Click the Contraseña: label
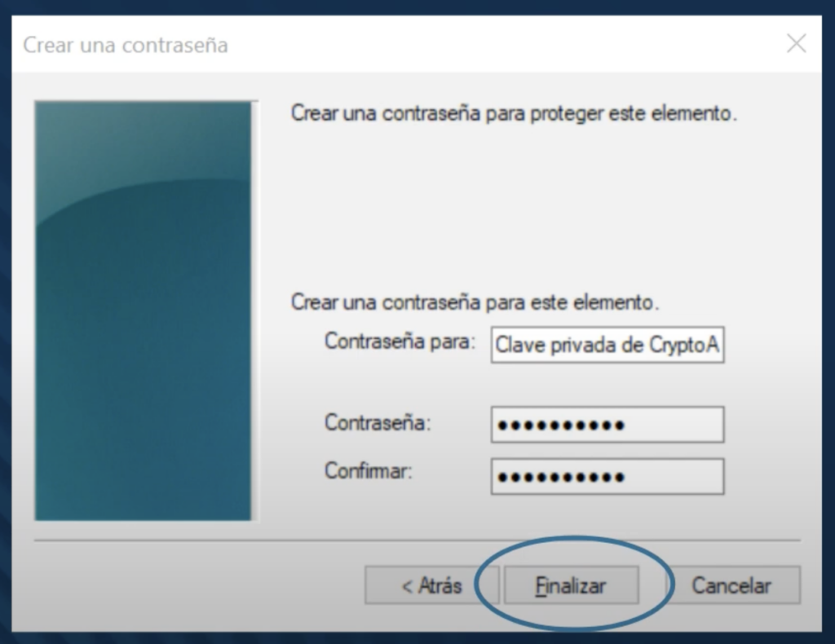The width and height of the screenshot is (835, 644). click(378, 422)
